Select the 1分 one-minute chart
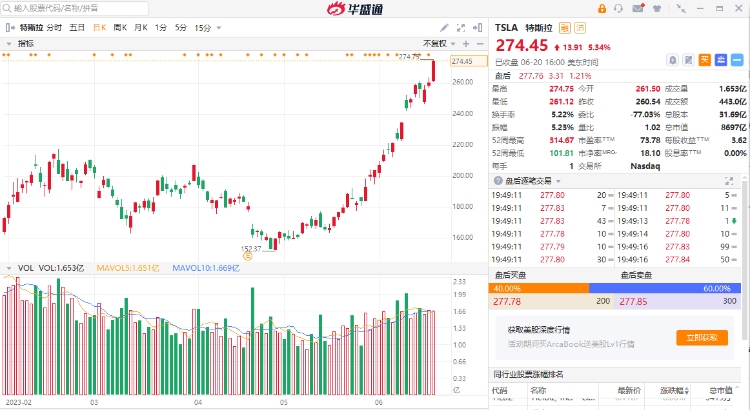The image size is (750, 410). click(x=161, y=28)
